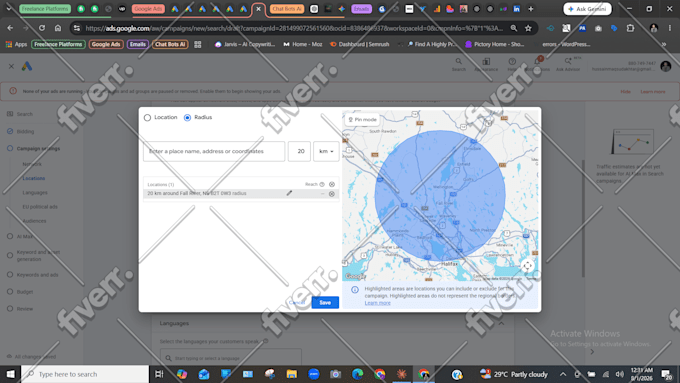The height and width of the screenshot is (383, 680).
Task: Open Ask Advisor in Google Ads header
Action: pos(568,64)
